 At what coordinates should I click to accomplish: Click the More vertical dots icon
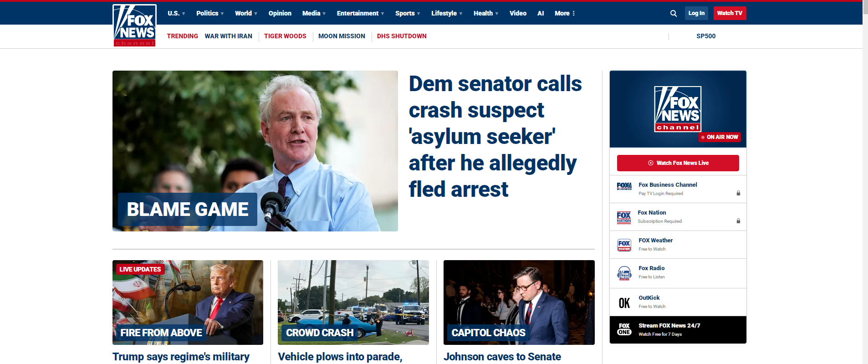573,13
